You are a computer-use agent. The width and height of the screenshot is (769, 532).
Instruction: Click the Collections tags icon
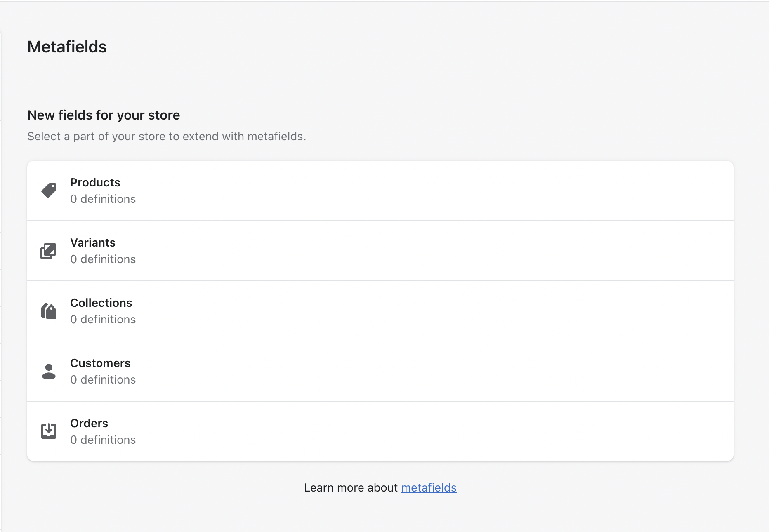pos(49,311)
